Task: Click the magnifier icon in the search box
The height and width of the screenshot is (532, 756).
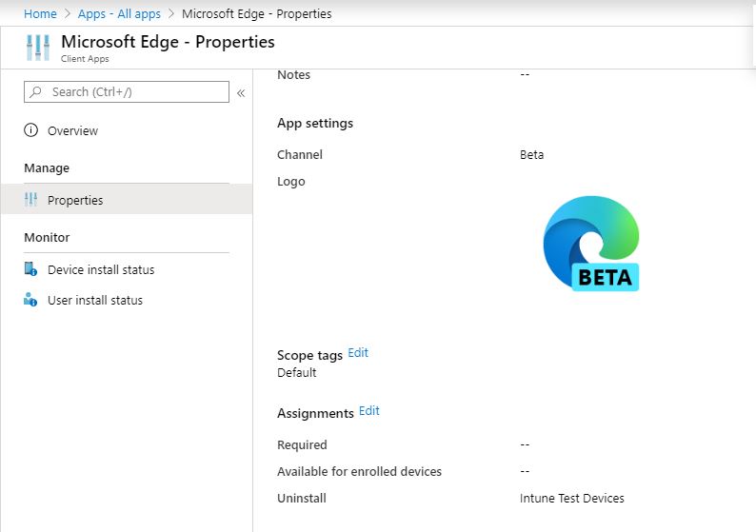Action: [x=36, y=92]
